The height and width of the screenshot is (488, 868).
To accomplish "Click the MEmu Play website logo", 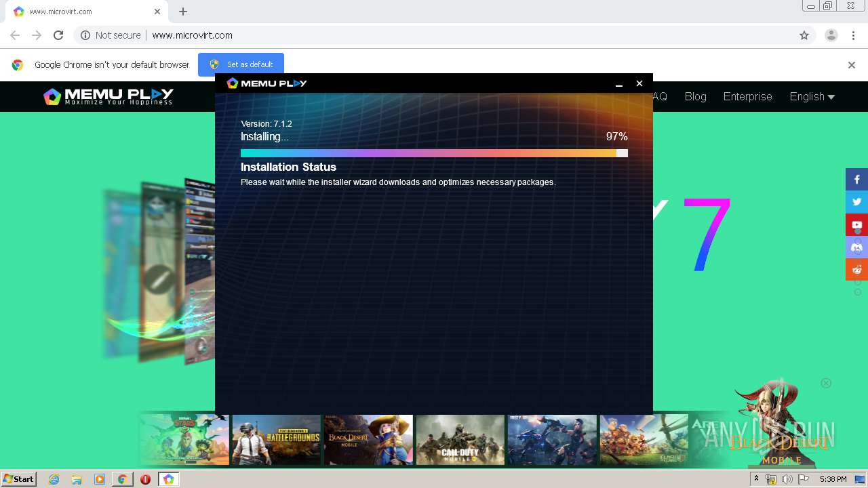I will point(108,96).
